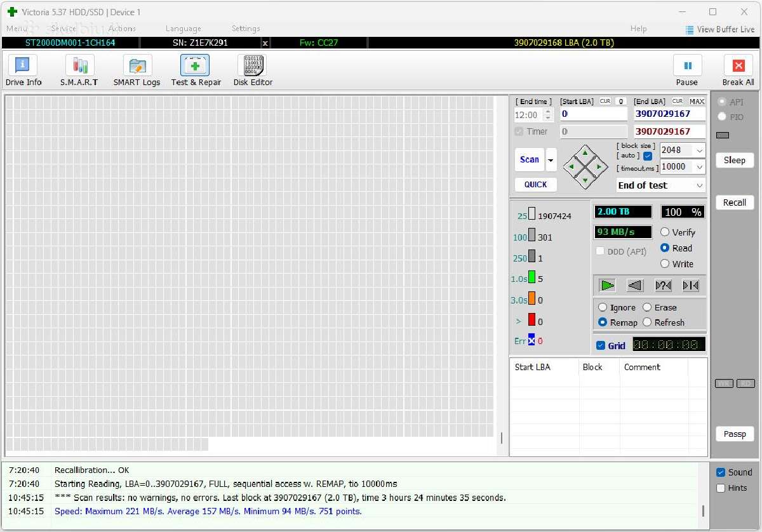Image resolution: width=762 pixels, height=532 pixels.
Task: Click the up arrow on the diamond pad
Action: 585,154
